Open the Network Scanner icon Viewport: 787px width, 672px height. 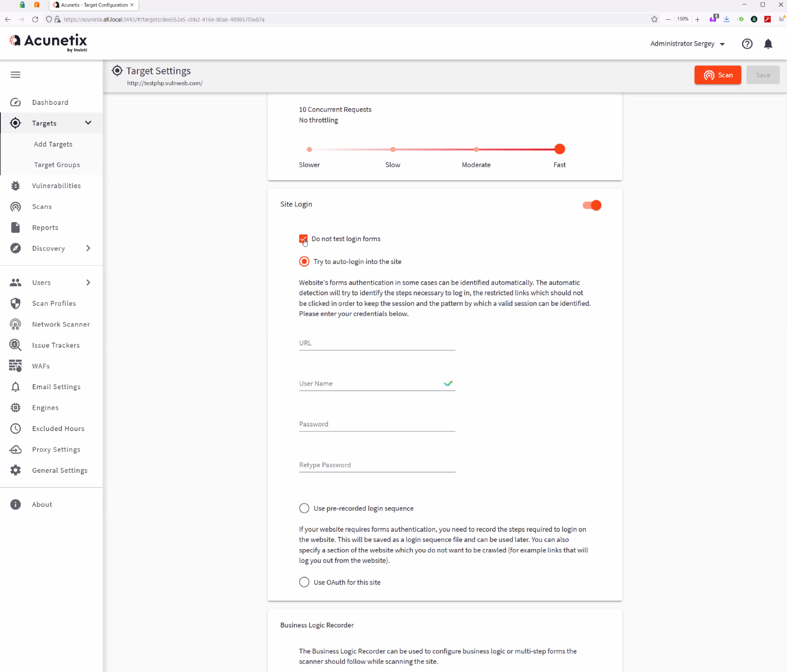(16, 324)
